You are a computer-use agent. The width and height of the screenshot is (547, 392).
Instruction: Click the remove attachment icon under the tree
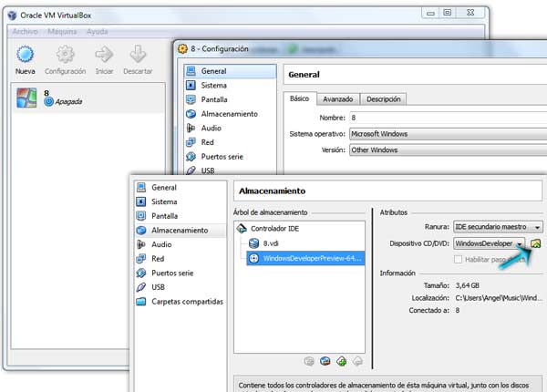pyautogui.click(x=325, y=361)
